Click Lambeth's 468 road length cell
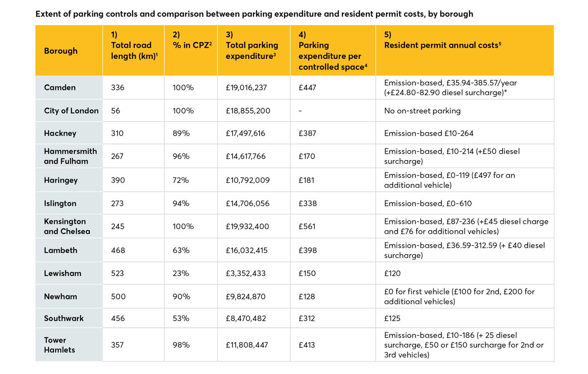Viewport: 588px width, 374px height. [118, 251]
